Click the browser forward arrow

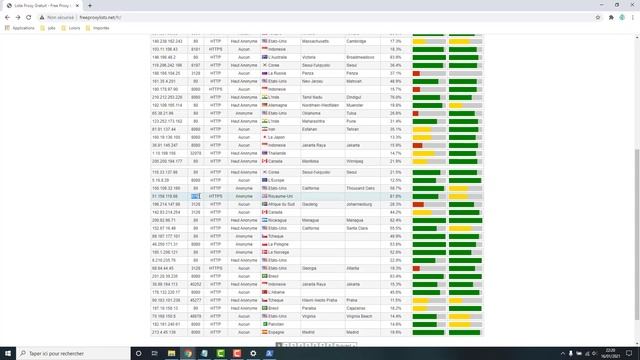pyautogui.click(x=18, y=18)
